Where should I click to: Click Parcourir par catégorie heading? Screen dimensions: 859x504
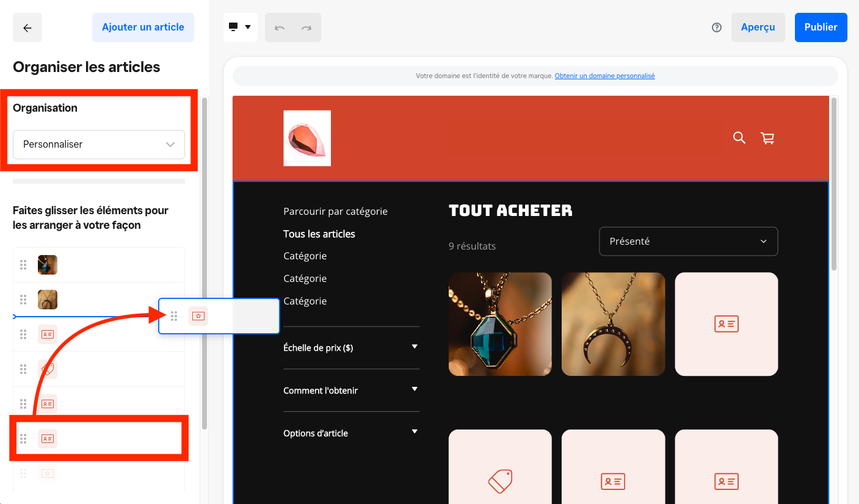click(x=335, y=211)
